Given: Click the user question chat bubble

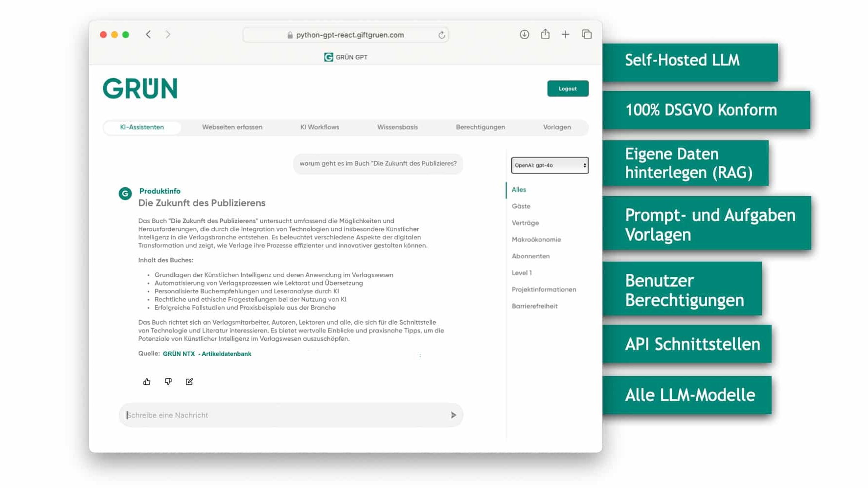Looking at the screenshot, I should click(x=378, y=164).
